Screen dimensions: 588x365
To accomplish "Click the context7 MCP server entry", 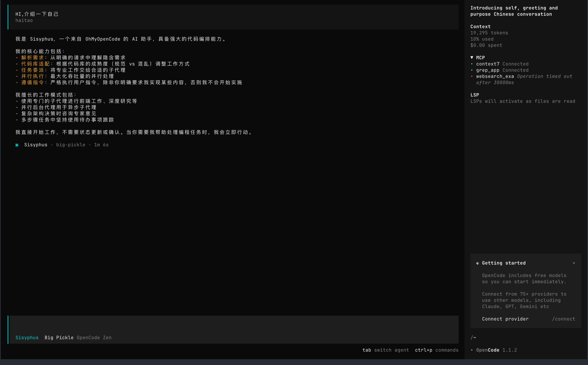I will (488, 64).
